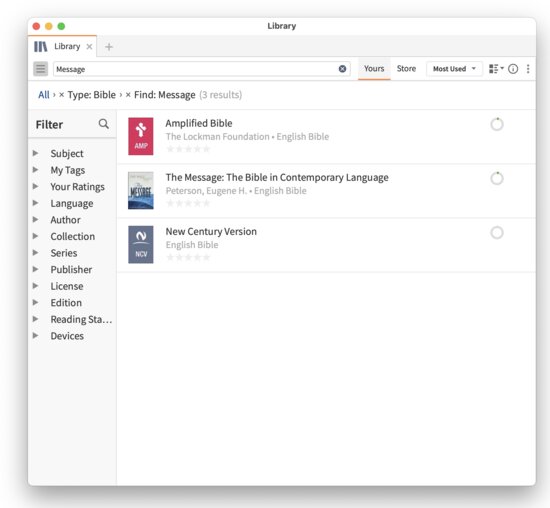Close the Library tab

[x=89, y=47]
